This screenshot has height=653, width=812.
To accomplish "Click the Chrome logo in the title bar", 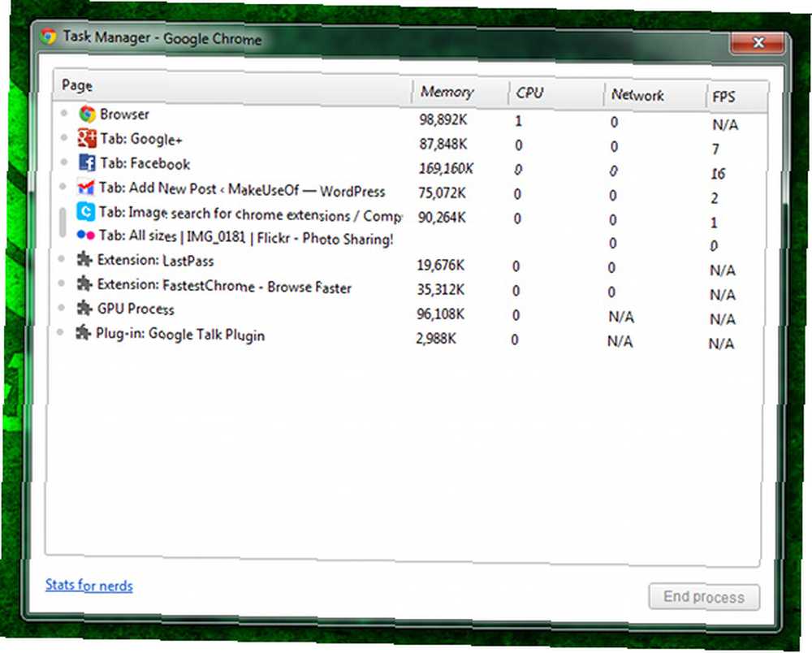I will (48, 36).
